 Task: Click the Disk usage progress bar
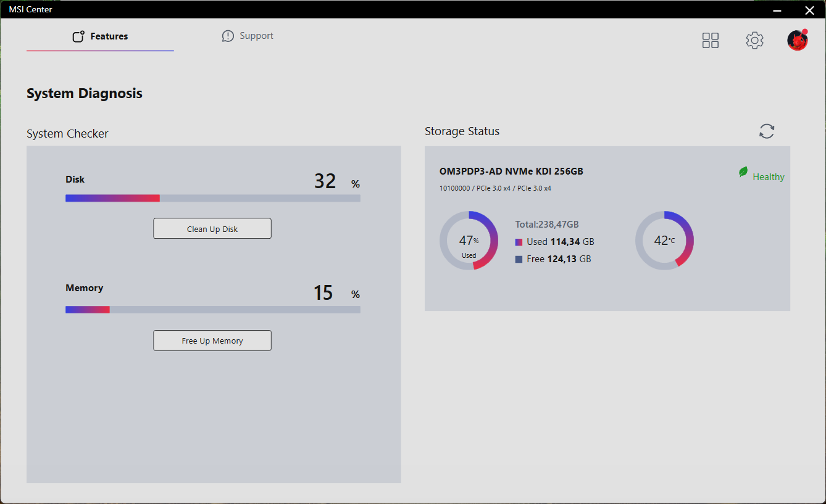point(213,198)
